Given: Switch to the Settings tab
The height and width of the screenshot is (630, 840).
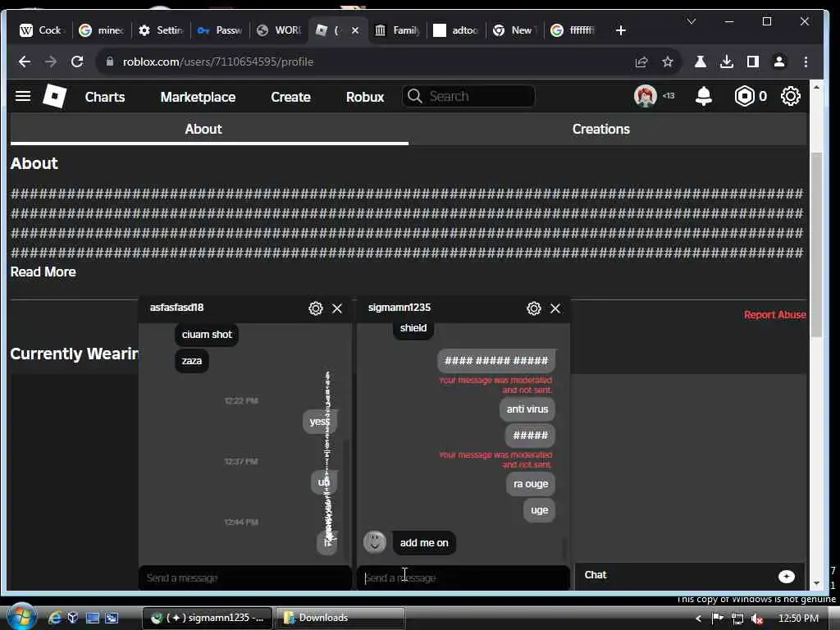Looking at the screenshot, I should [x=161, y=30].
